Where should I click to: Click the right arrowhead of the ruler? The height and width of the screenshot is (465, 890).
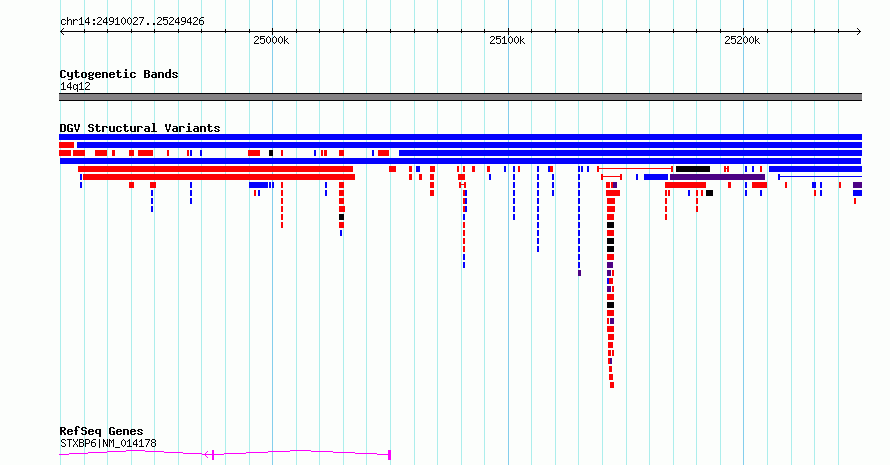coord(858,32)
